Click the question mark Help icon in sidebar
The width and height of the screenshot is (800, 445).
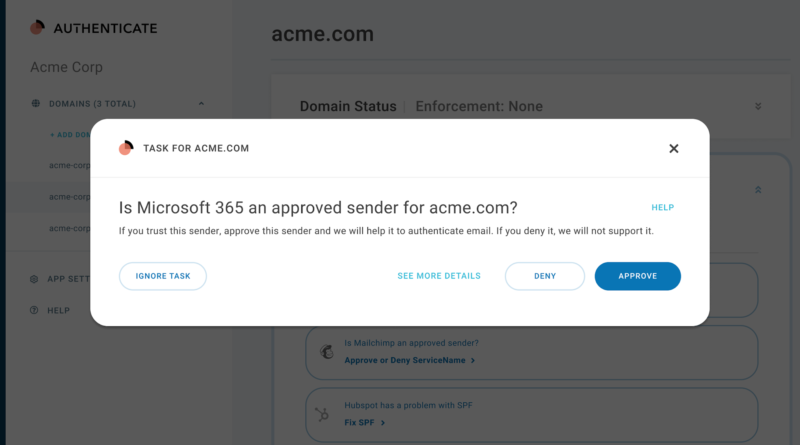34,310
